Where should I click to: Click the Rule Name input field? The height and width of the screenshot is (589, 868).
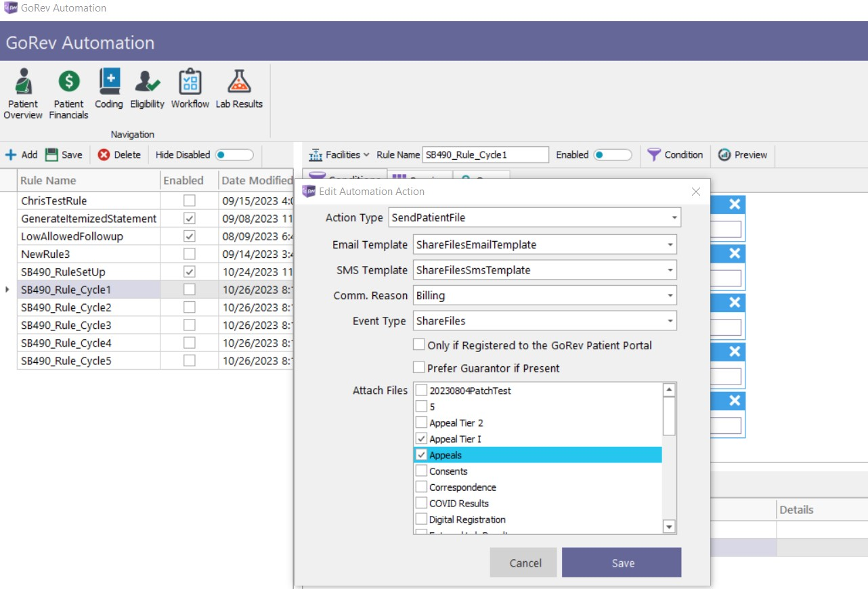(x=485, y=154)
